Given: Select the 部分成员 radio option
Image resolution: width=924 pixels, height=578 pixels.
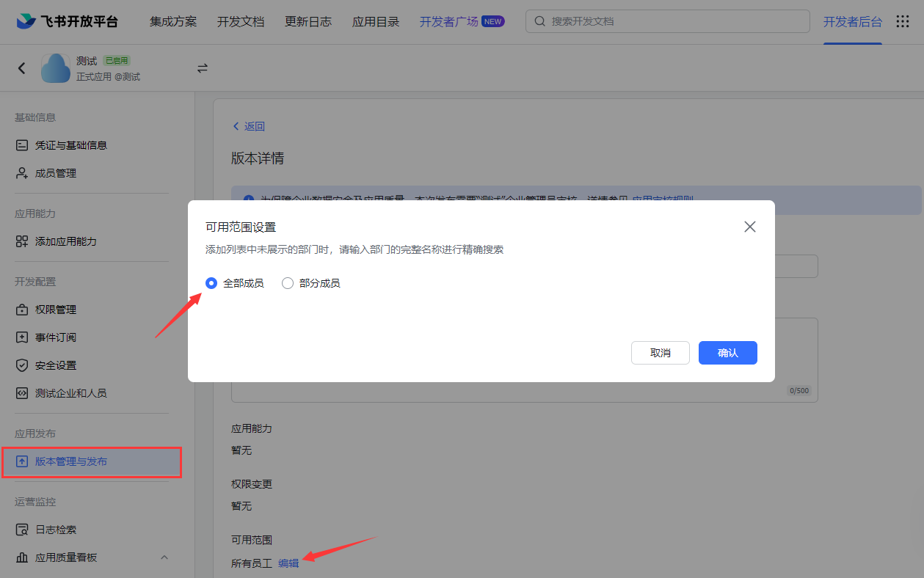Looking at the screenshot, I should (x=288, y=283).
